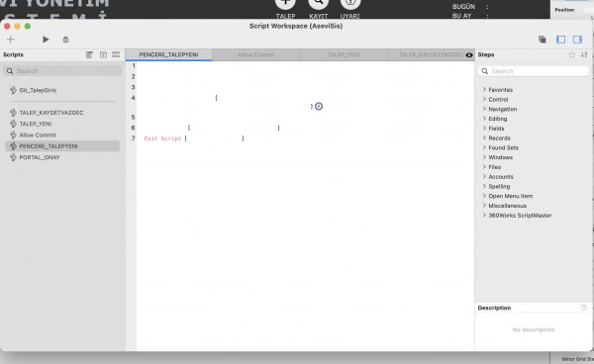
Task: Show favorite steps with the star icon
Action: coord(571,54)
